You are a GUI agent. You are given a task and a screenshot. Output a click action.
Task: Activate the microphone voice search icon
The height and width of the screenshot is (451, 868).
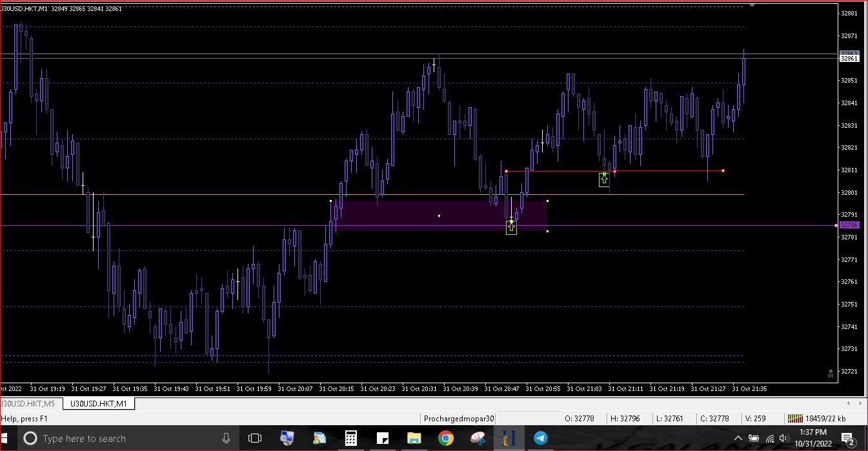click(226, 439)
